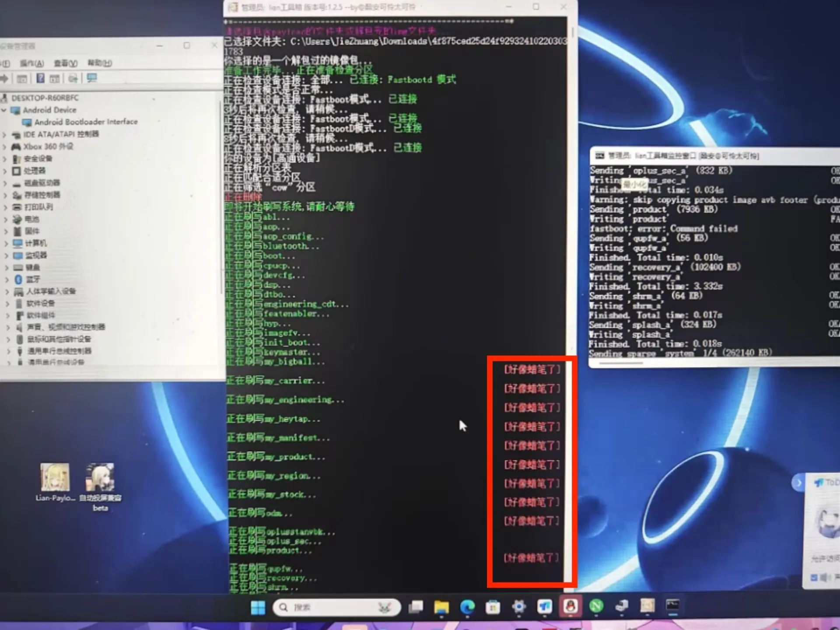Select the 固件 firmware tree item
This screenshot has height=630, width=840.
pos(32,231)
